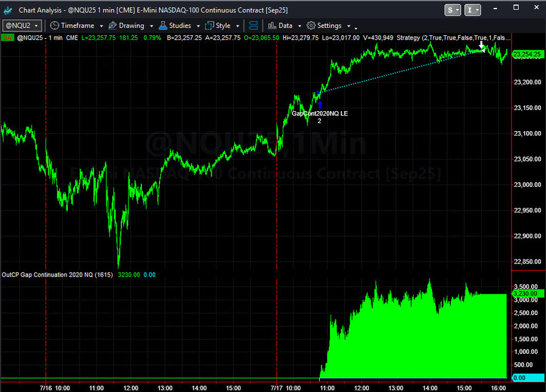This screenshot has width=546, height=392.
Task: Open the toolbar overflow arrow after Settings
Action: pos(356,28)
